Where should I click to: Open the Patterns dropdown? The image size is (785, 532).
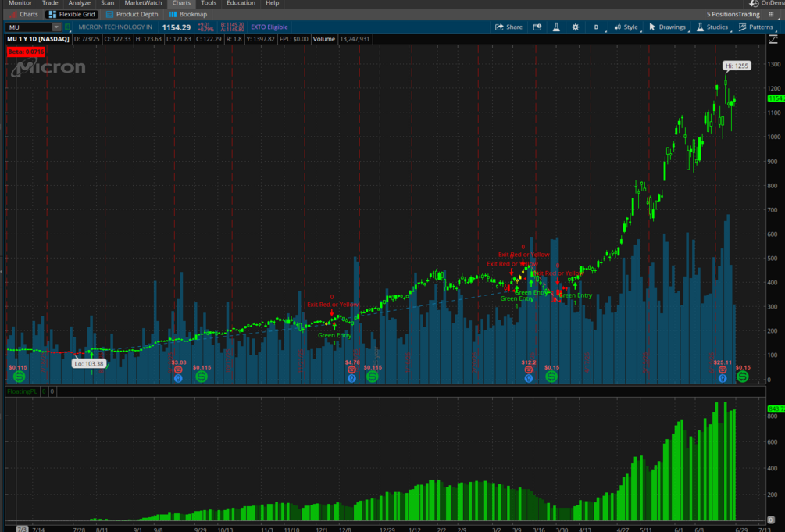[756, 27]
